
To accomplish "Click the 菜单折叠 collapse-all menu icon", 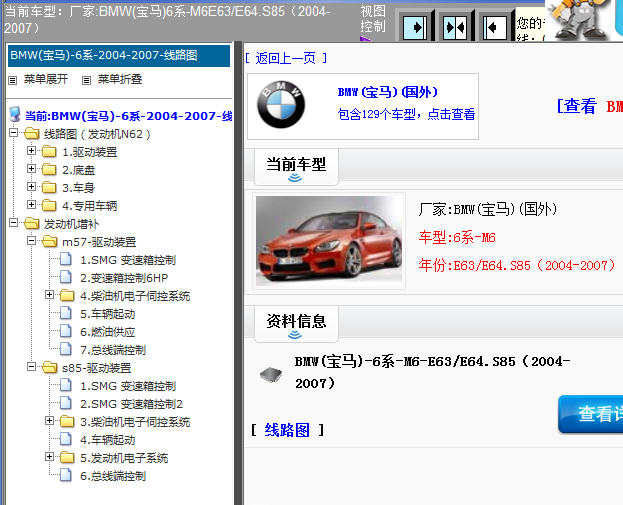I will [x=86, y=79].
